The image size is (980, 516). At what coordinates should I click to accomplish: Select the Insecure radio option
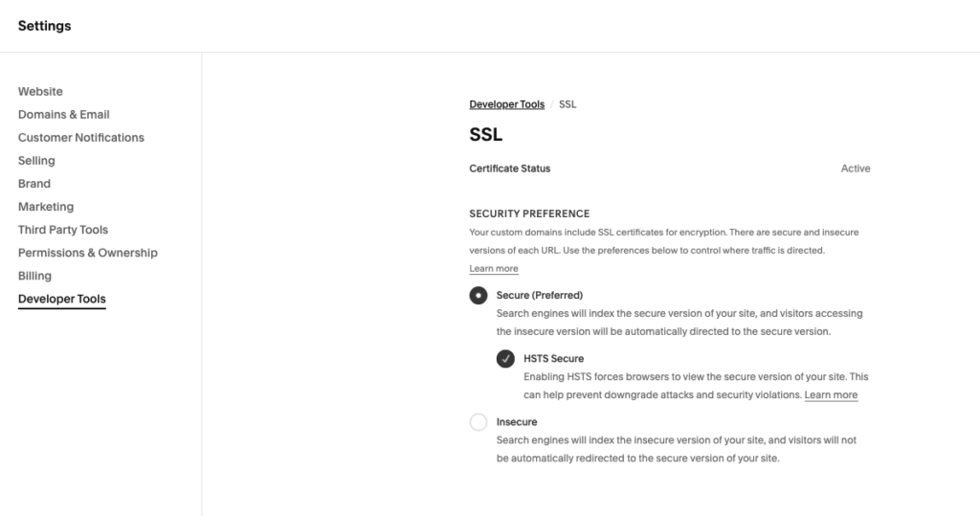(x=479, y=422)
